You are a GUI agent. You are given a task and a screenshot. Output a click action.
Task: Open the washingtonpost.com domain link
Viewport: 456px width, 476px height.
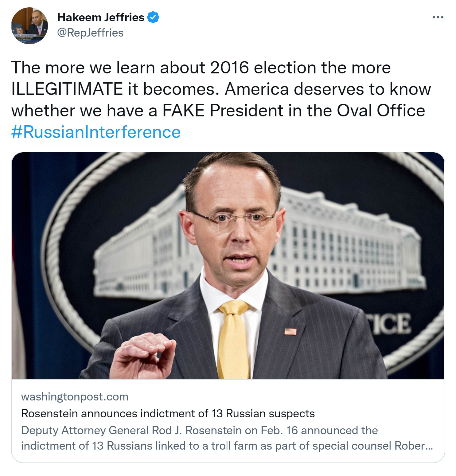tap(75, 396)
